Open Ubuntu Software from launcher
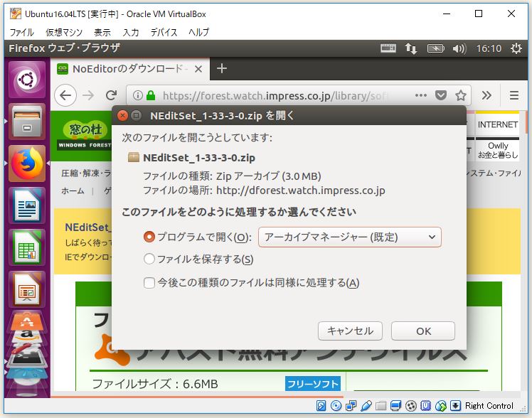 27,321
